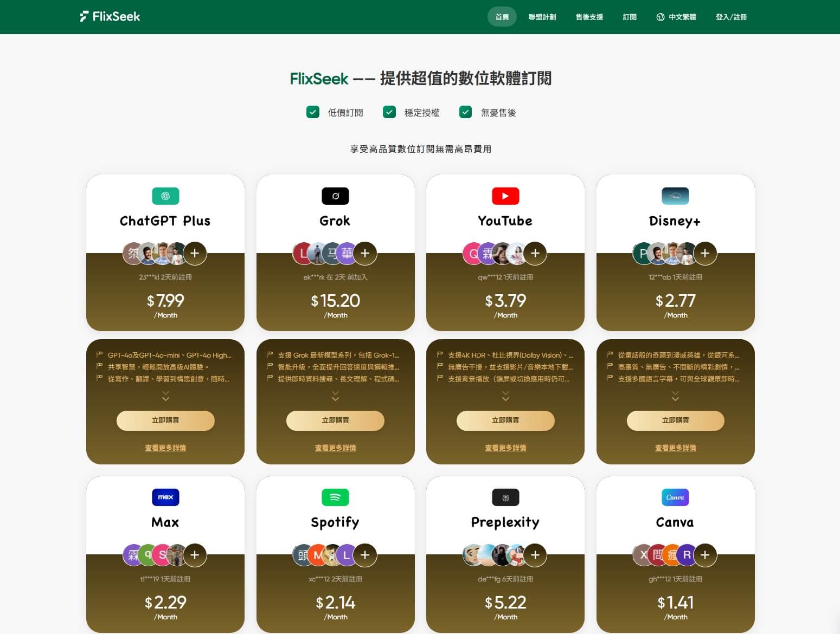
Task: Click the Spotify service icon
Action: click(335, 497)
